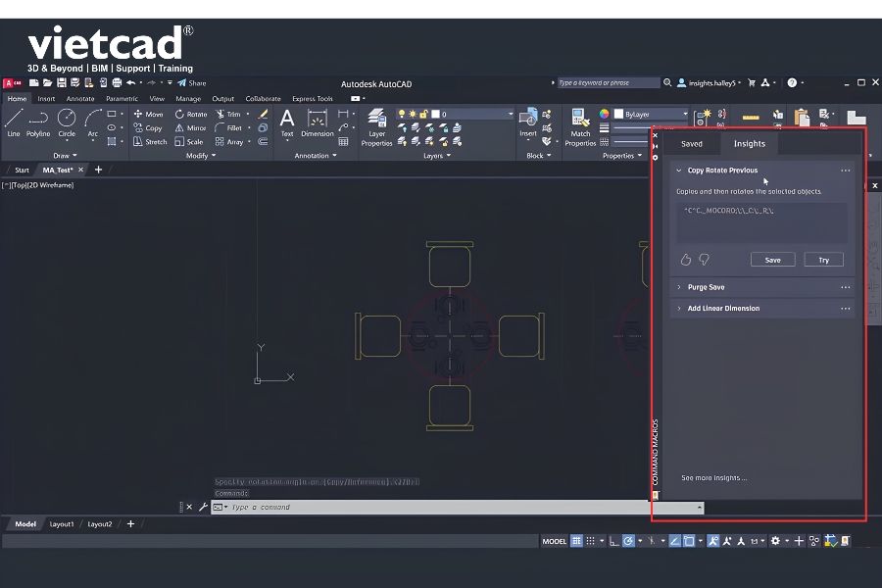Screen dimensions: 882x588
Task: Toggle object snap tracking in status bar
Action: click(674, 541)
